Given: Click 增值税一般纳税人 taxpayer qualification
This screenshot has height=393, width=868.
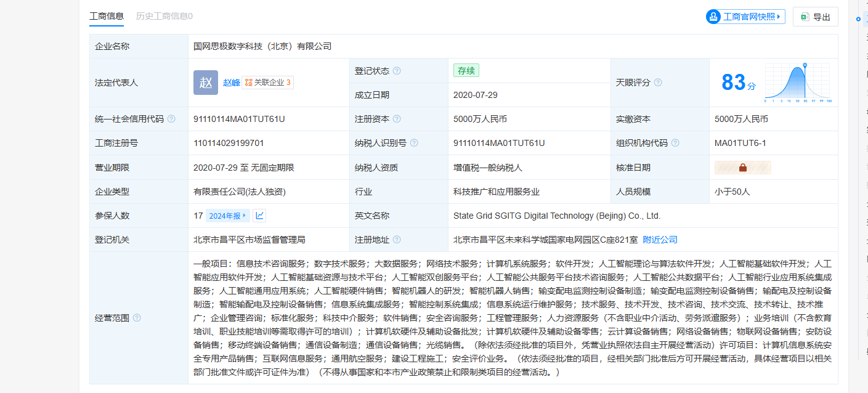Looking at the screenshot, I should pos(488,168).
